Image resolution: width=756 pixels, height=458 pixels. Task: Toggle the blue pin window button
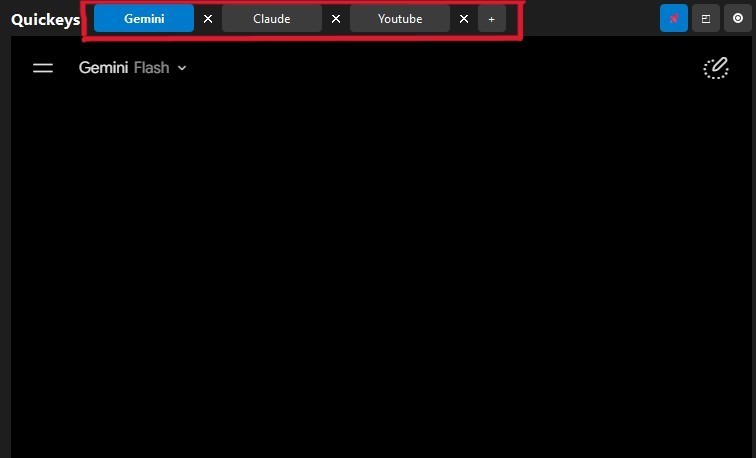[x=674, y=18]
